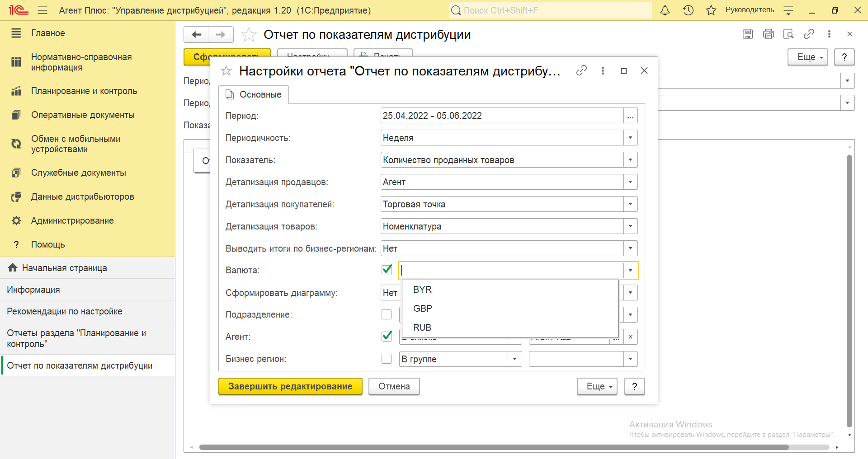This screenshot has height=459, width=868.
Task: Switch to Информация open page
Action: click(87, 290)
